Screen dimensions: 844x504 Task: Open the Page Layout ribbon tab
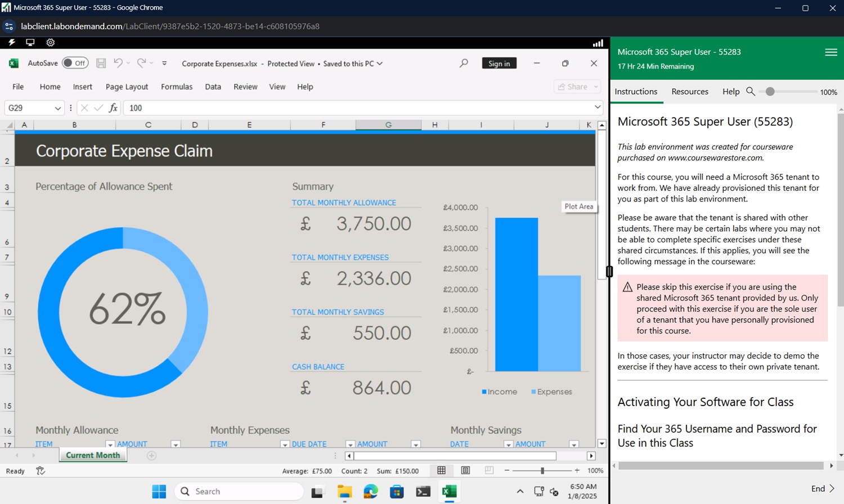point(127,87)
